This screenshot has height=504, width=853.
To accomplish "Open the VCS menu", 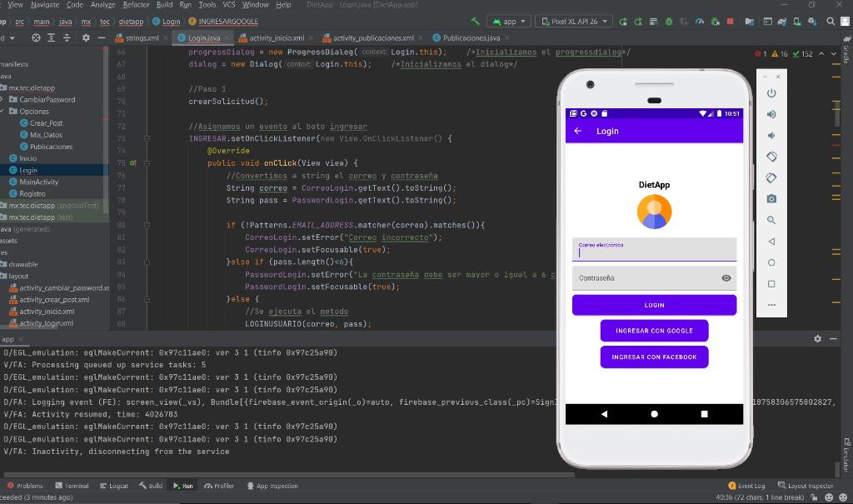I will 229,5.
